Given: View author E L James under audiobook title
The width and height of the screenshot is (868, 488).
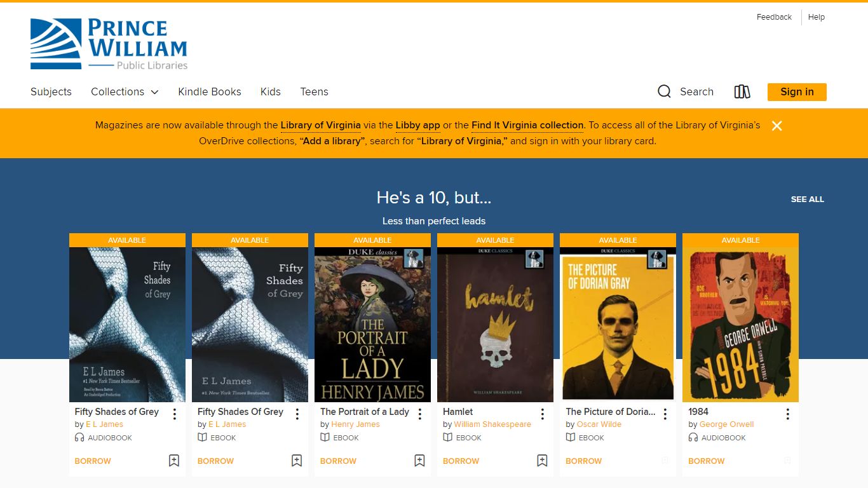Looking at the screenshot, I should [104, 424].
